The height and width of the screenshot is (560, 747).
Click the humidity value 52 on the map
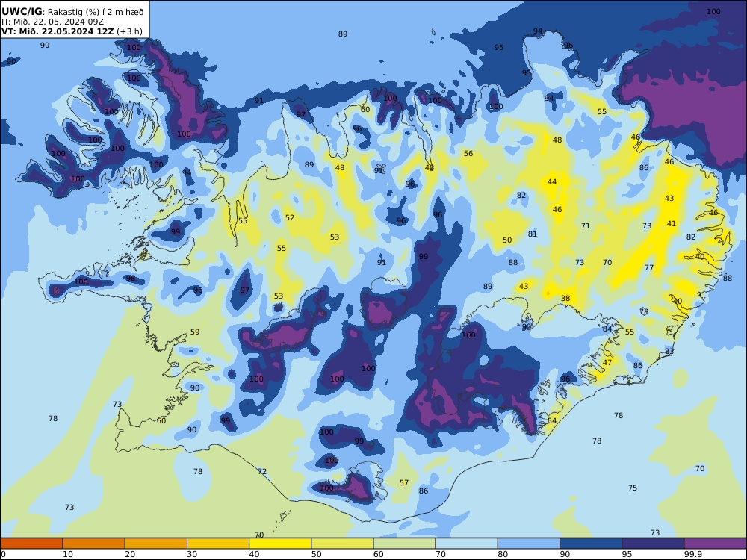point(290,217)
